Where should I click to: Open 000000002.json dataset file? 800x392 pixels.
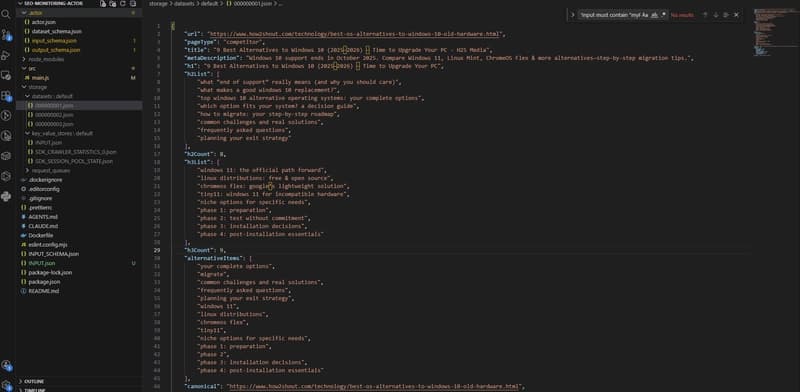tap(79, 115)
